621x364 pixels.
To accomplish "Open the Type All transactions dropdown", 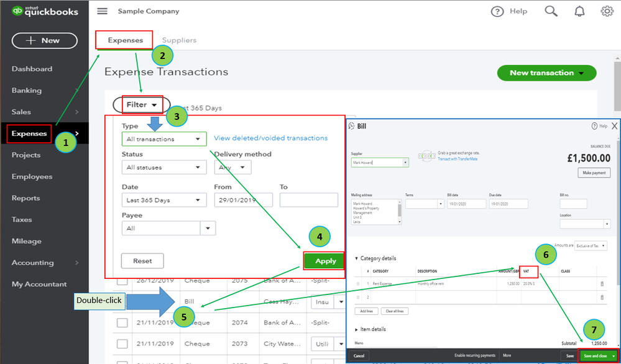I will coord(164,139).
